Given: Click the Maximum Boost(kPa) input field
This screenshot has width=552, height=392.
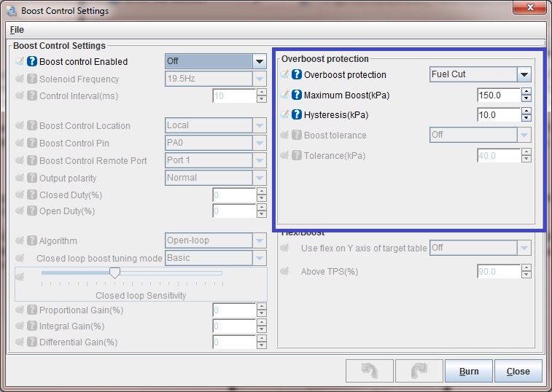Looking at the screenshot, I should click(498, 95).
